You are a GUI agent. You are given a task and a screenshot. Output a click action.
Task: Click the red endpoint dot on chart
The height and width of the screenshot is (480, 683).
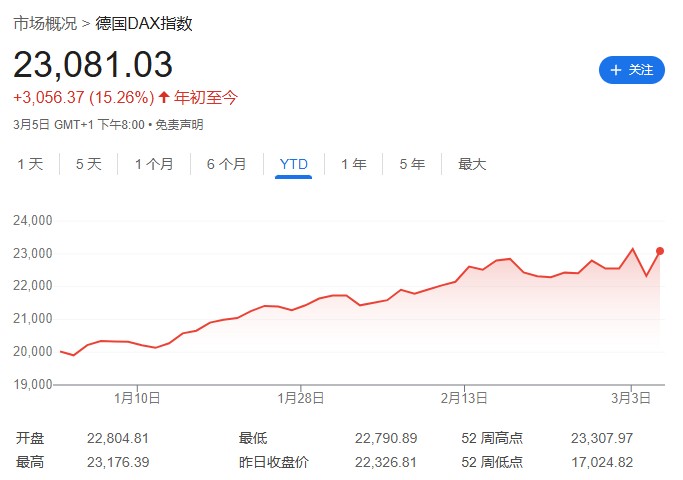tap(660, 251)
